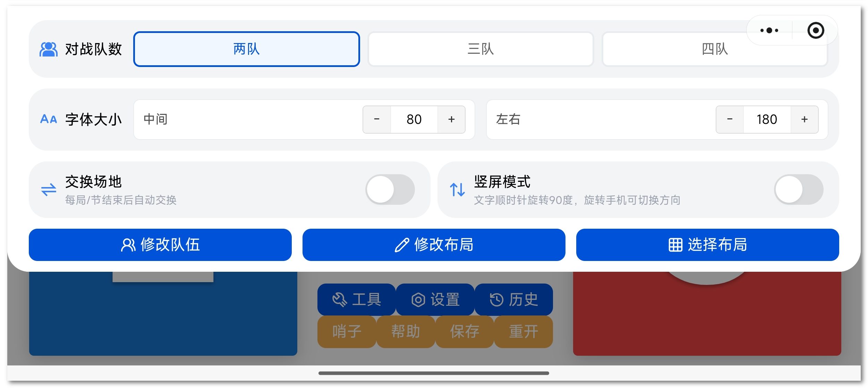868x388 pixels.
Task: Click the Aa font size icon
Action: pyautogui.click(x=48, y=119)
